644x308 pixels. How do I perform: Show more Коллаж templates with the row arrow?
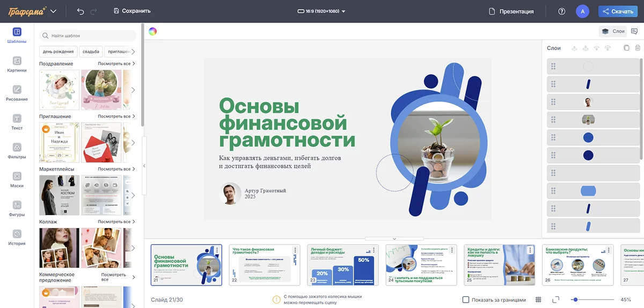[x=133, y=248]
